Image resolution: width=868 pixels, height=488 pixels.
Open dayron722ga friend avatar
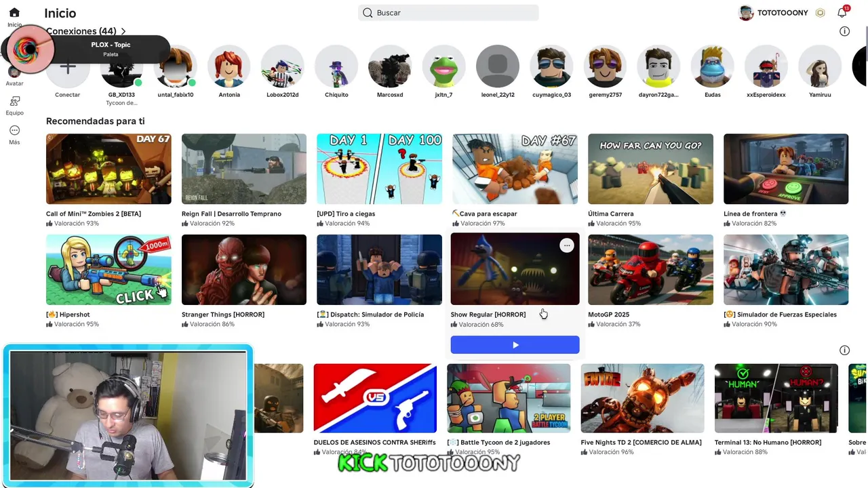[658, 66]
